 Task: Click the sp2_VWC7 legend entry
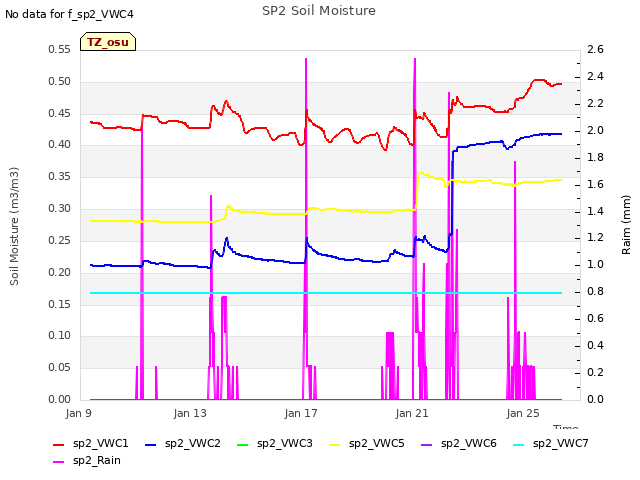click(551, 443)
